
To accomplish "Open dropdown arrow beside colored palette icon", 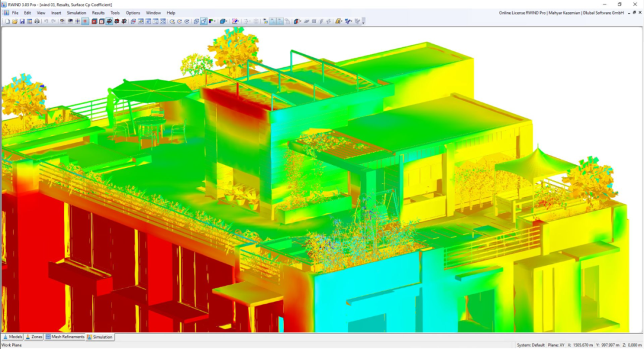I will [215, 21].
